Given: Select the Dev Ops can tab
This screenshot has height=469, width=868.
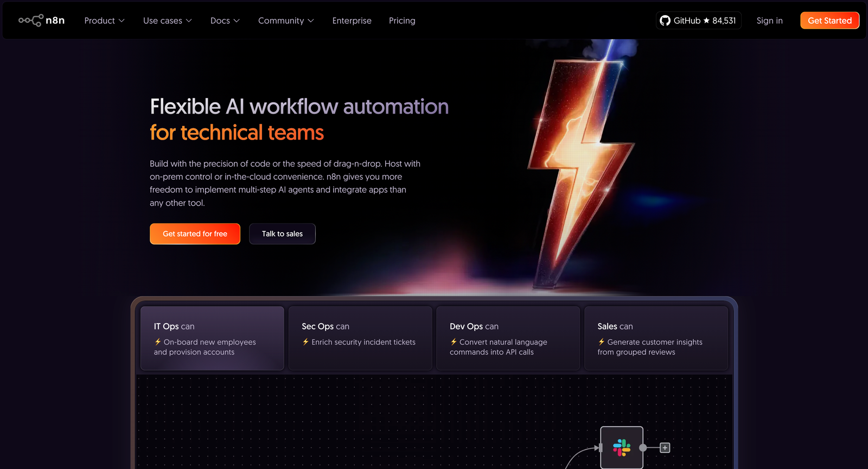Looking at the screenshot, I should tap(508, 338).
